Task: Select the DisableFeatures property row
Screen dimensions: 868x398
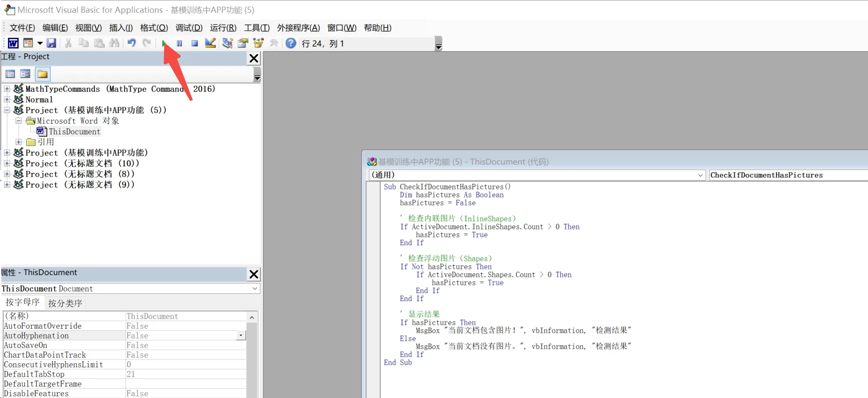Action: [125, 393]
